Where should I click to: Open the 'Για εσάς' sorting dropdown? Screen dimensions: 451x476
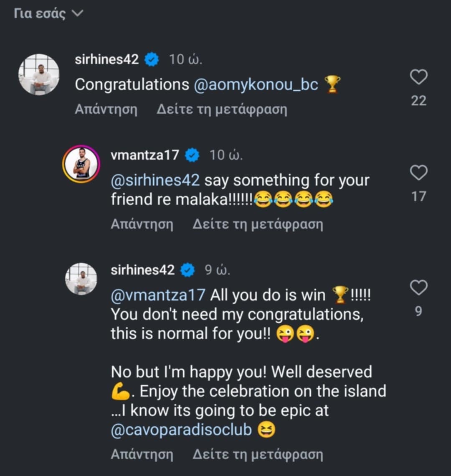pos(48,14)
